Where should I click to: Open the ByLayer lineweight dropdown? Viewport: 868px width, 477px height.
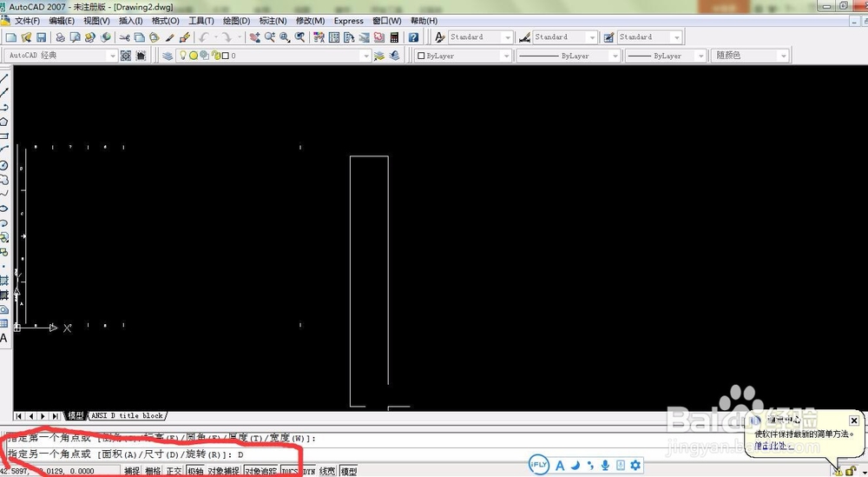point(701,56)
